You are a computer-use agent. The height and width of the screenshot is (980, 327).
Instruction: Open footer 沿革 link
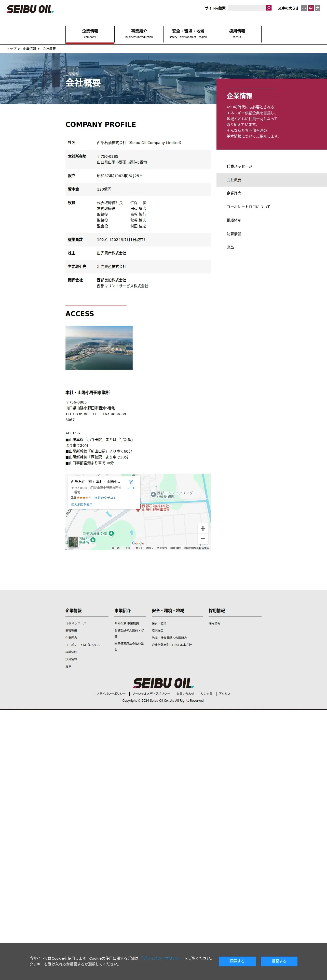[68, 666]
